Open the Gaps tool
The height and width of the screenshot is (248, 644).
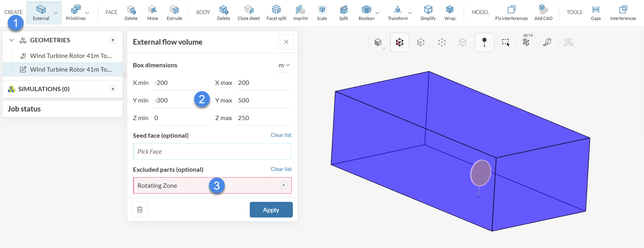pos(595,13)
